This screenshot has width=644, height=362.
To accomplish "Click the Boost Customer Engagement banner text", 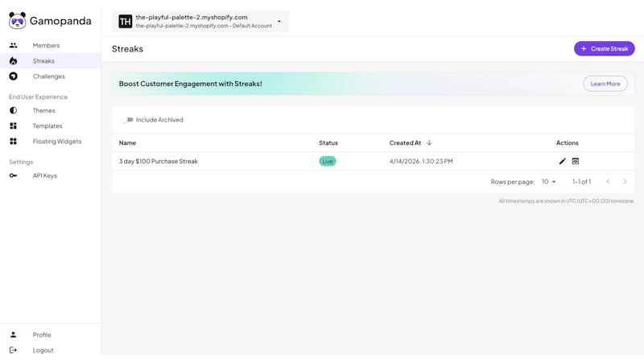I will click(x=190, y=84).
